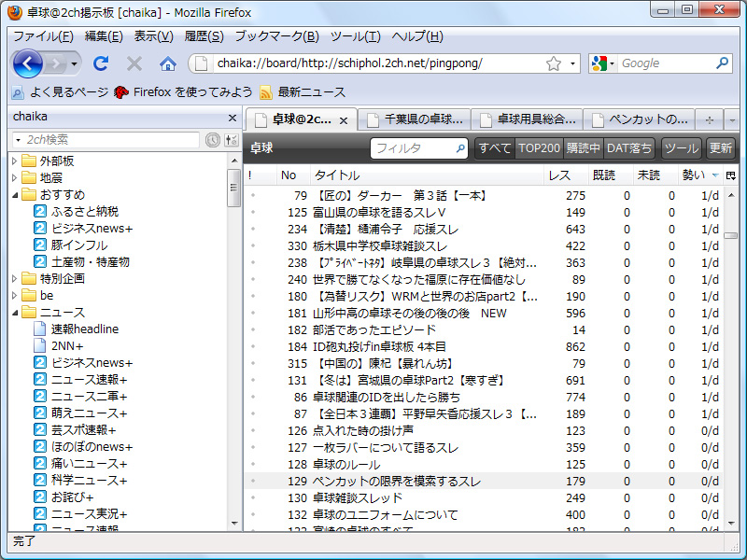Expand the 外部板 folder
747x560 pixels.
tap(14, 161)
